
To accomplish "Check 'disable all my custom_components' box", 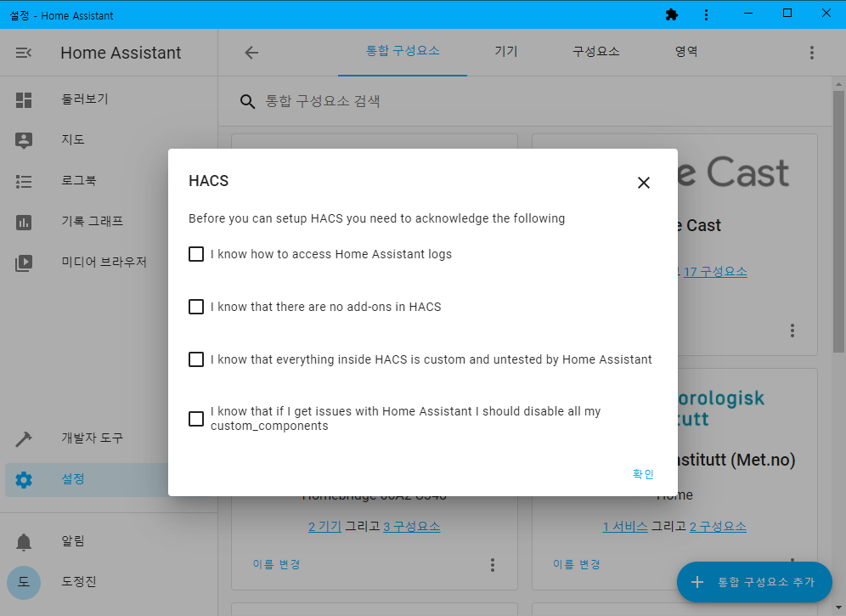I will coord(196,418).
